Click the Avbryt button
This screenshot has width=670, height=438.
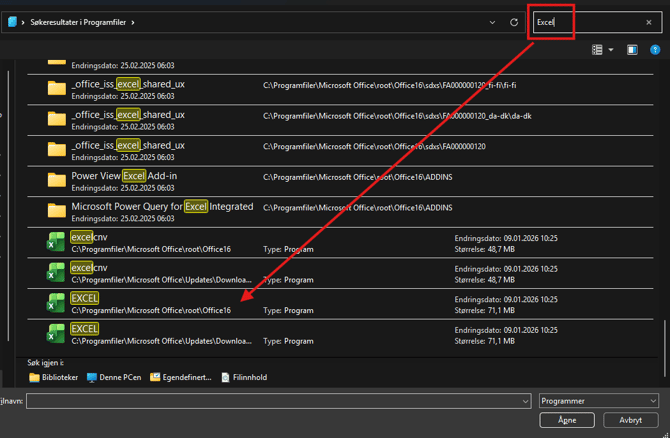pos(630,421)
